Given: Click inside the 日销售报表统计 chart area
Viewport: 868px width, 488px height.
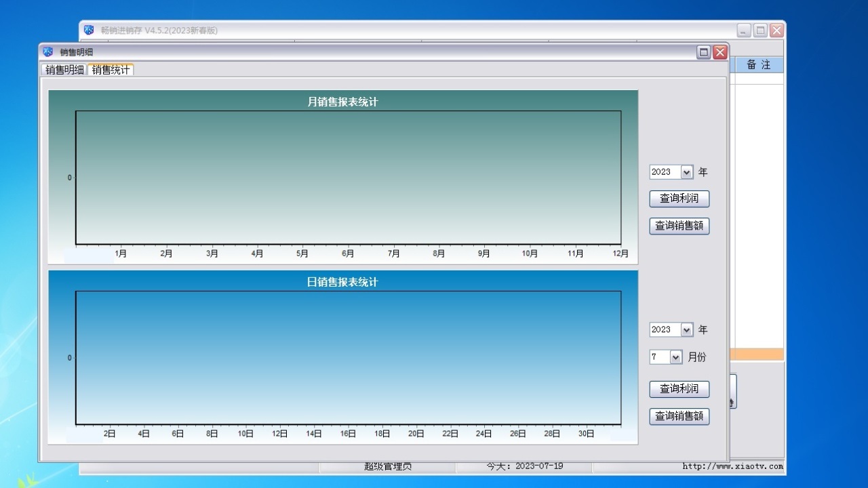Looking at the screenshot, I should click(348, 358).
